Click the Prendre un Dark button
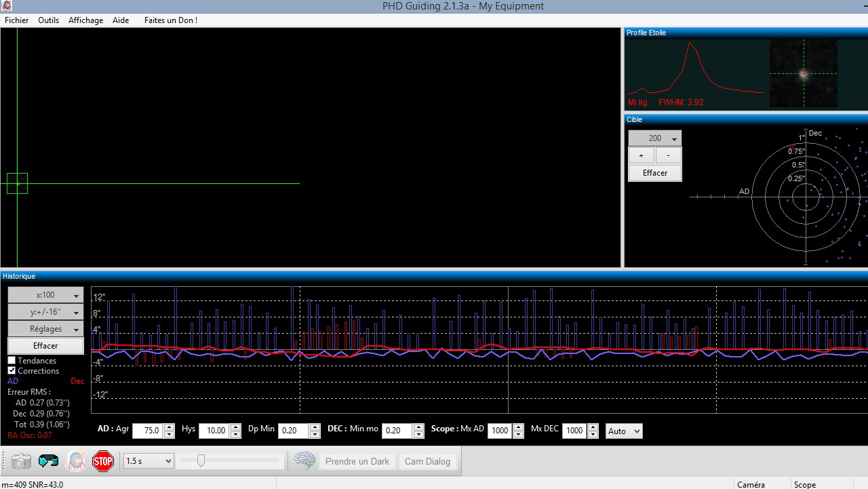 pyautogui.click(x=357, y=461)
